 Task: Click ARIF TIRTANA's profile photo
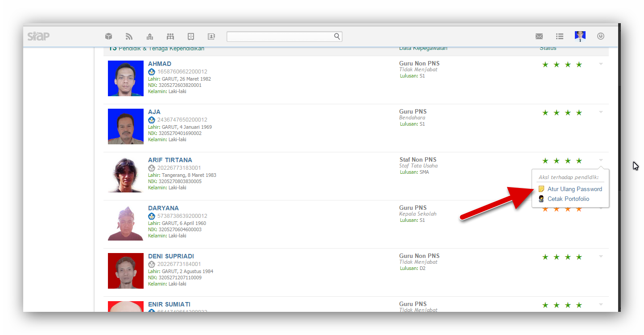click(x=126, y=175)
